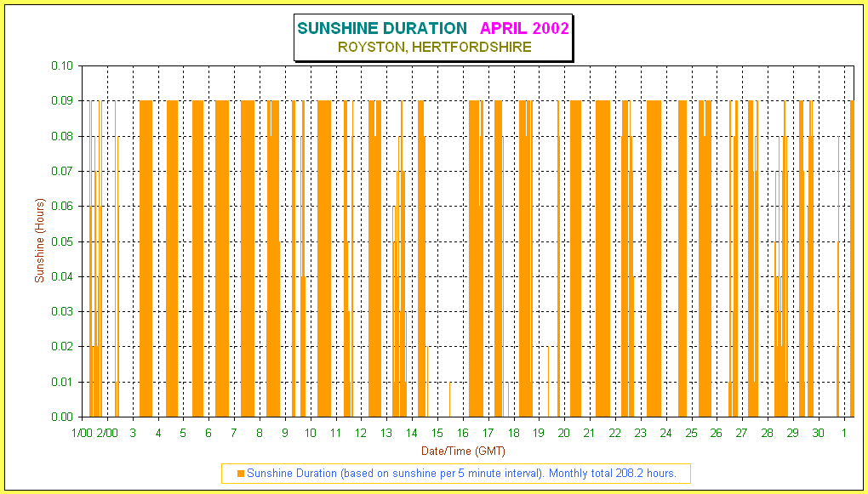Click the x-axis label for day 18
Image resolution: width=868 pixels, height=494 pixels.
[514, 433]
